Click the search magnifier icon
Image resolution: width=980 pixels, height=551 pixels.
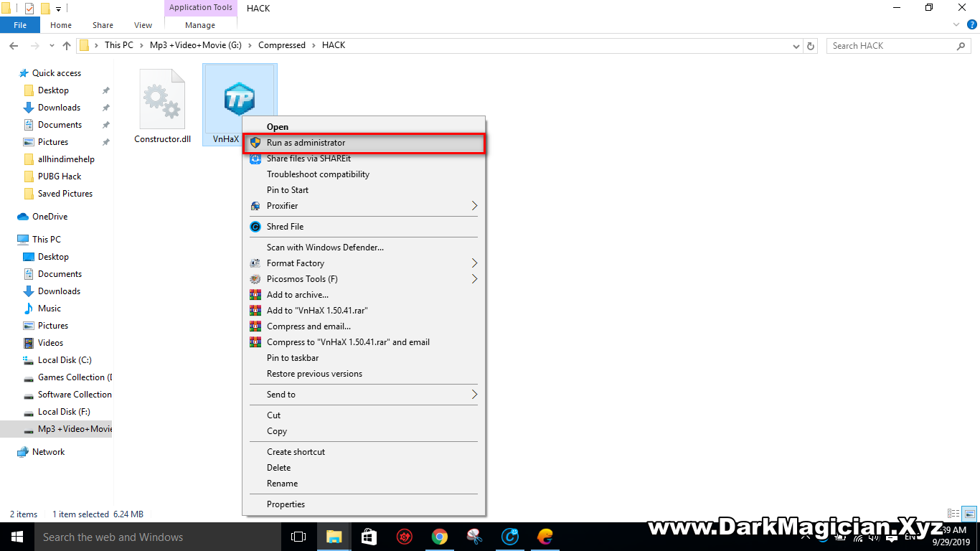(961, 45)
